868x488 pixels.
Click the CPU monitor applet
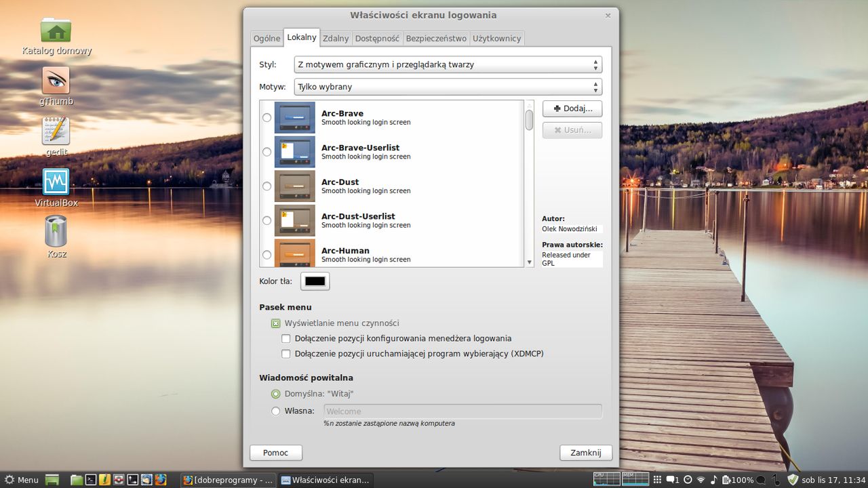607,479
